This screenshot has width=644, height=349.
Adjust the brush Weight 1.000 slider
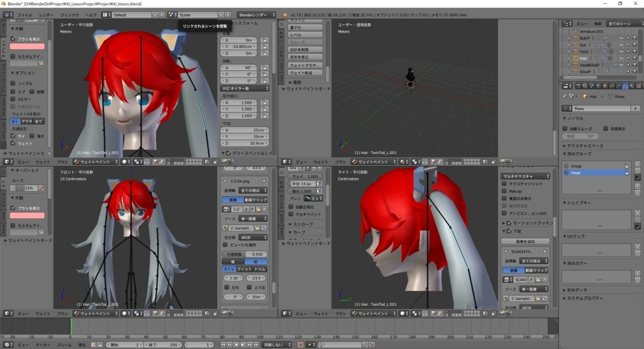click(305, 176)
